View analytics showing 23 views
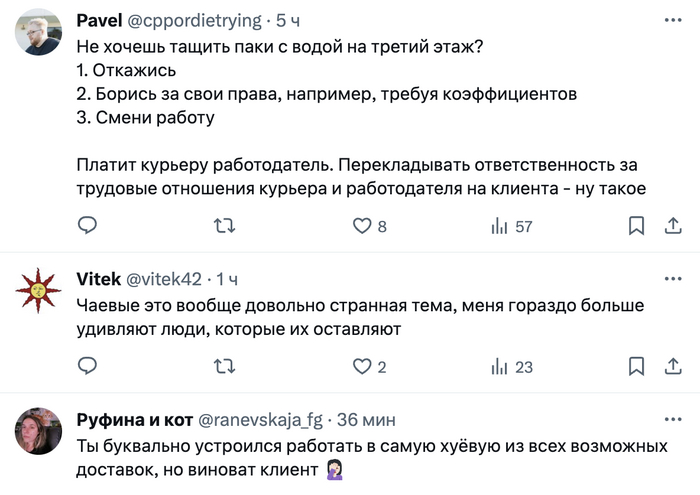This screenshot has height=495, width=700. tap(499, 367)
